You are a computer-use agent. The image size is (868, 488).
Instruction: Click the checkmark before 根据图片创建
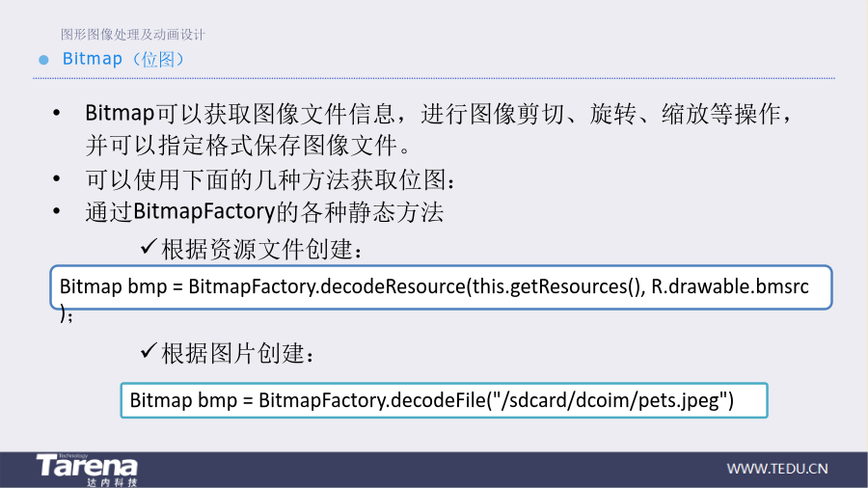click(x=149, y=350)
